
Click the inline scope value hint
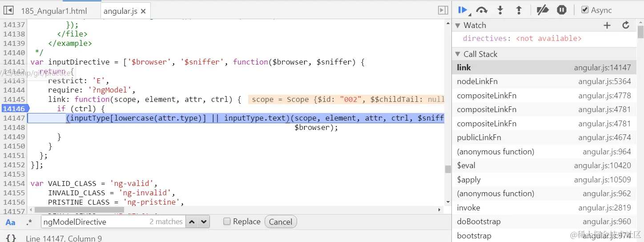click(346, 100)
